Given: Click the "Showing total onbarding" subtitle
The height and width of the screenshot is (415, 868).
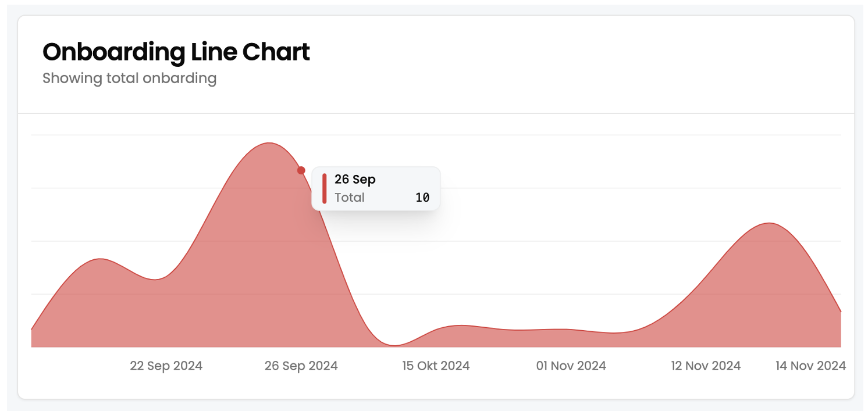Looking at the screenshot, I should (x=130, y=78).
